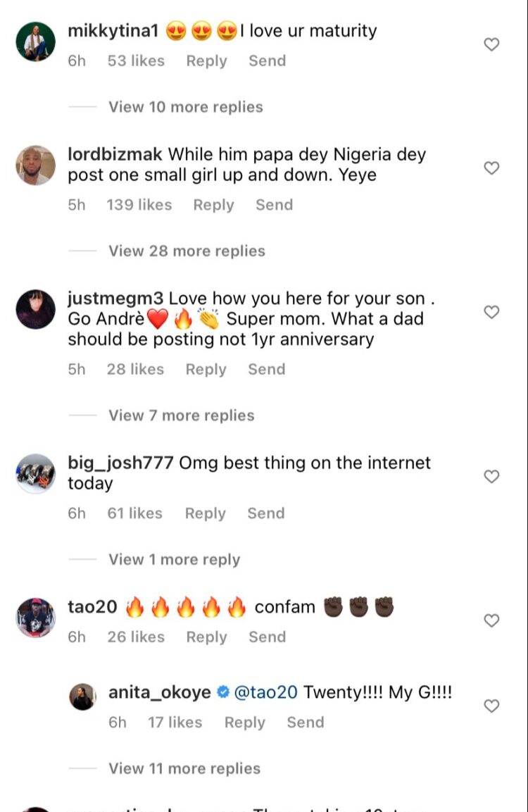Open mikkytina1's profile picture
The height and width of the screenshot is (812, 528).
35,42
